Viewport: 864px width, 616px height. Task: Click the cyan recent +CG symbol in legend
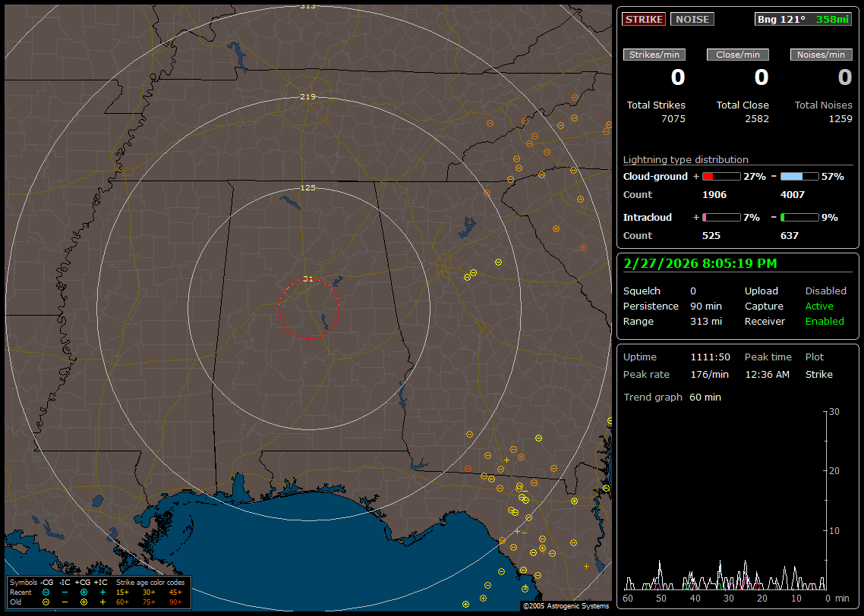tap(84, 592)
